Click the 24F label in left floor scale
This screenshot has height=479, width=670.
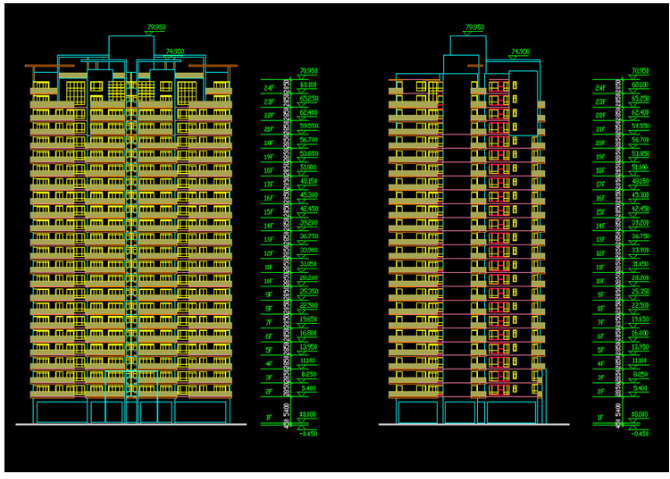pos(268,90)
